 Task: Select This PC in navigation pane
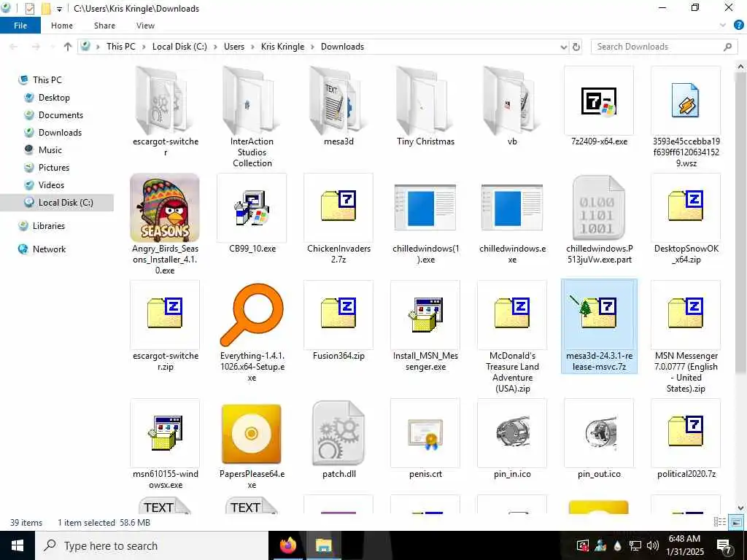[x=47, y=80]
